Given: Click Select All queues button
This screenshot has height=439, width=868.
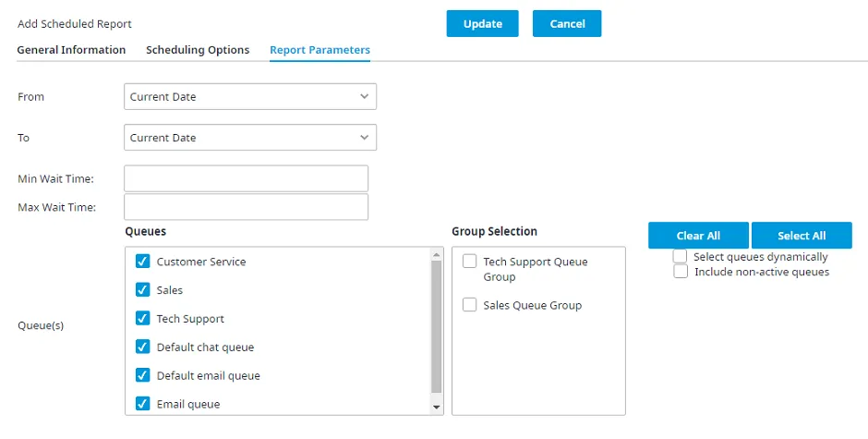Looking at the screenshot, I should coord(802,236).
